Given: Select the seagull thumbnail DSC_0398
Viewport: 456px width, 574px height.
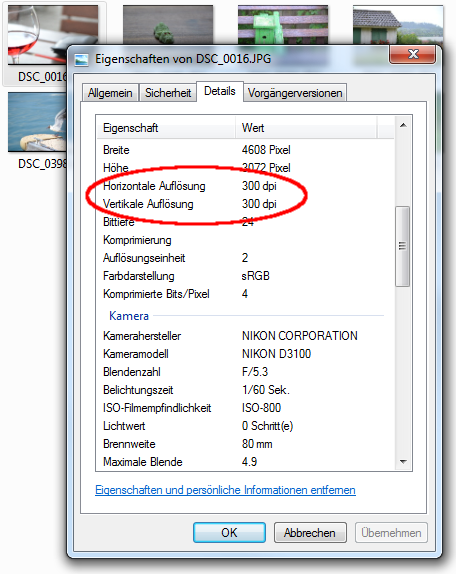Looking at the screenshot, I should tap(37, 122).
